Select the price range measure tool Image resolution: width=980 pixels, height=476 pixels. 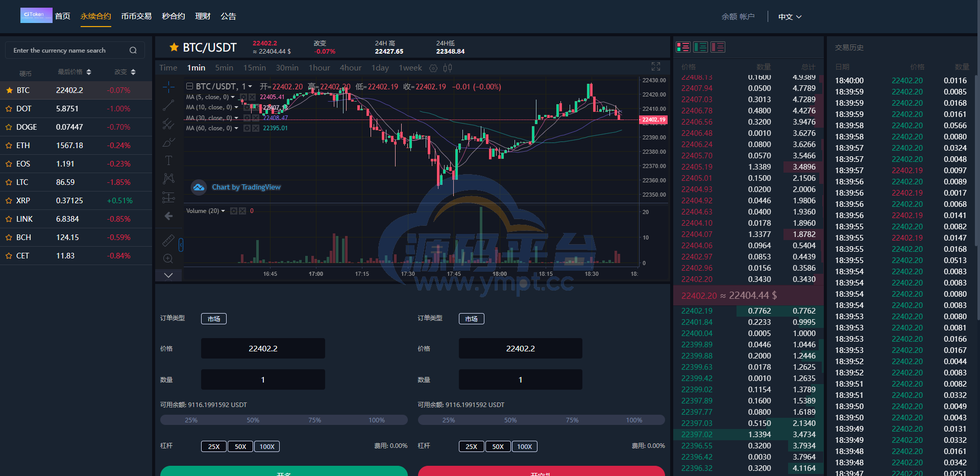[168, 197]
